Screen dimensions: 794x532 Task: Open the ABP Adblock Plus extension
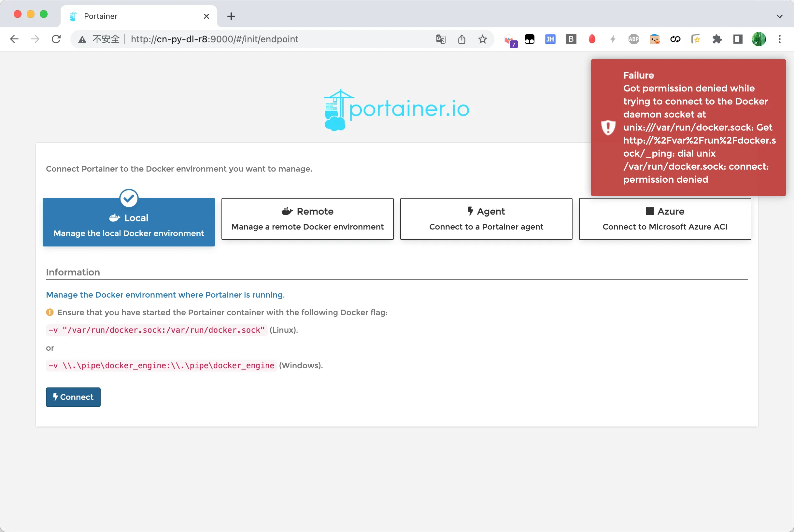point(633,39)
